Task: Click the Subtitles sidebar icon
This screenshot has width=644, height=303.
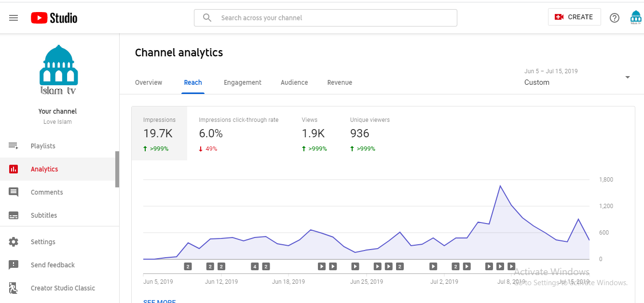Action: [x=14, y=215]
